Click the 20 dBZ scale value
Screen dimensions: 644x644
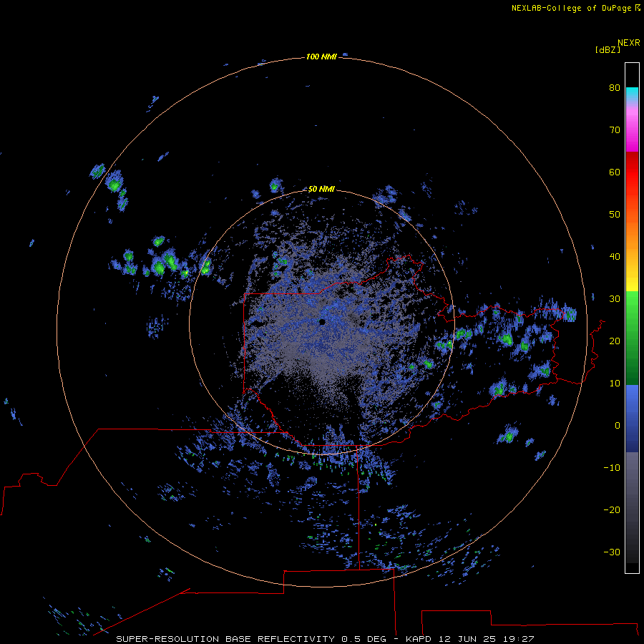[615, 341]
